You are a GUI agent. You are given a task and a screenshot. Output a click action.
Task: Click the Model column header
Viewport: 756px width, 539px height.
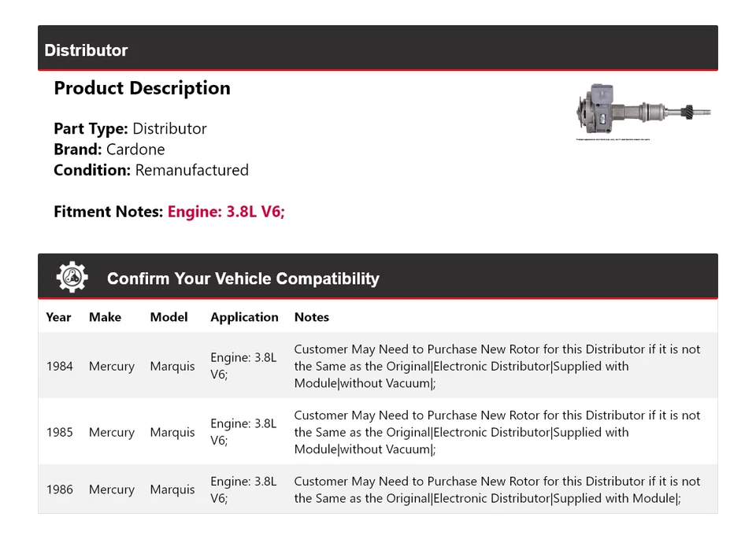tap(169, 317)
